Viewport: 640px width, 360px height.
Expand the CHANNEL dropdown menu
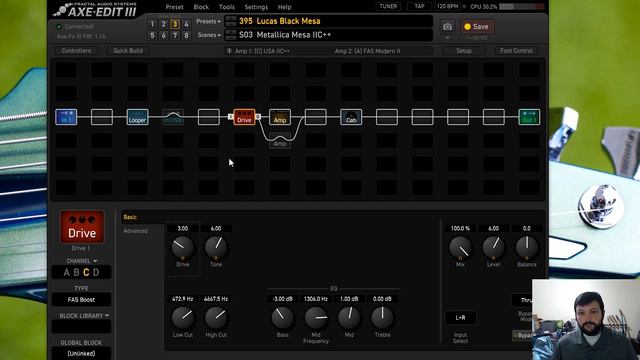coord(82,261)
